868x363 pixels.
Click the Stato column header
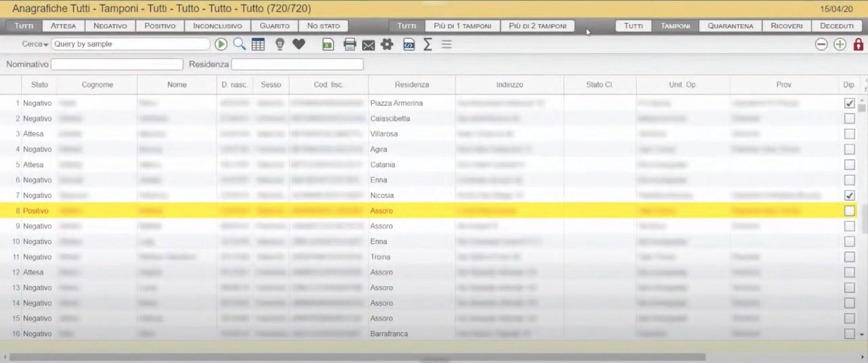click(x=39, y=85)
